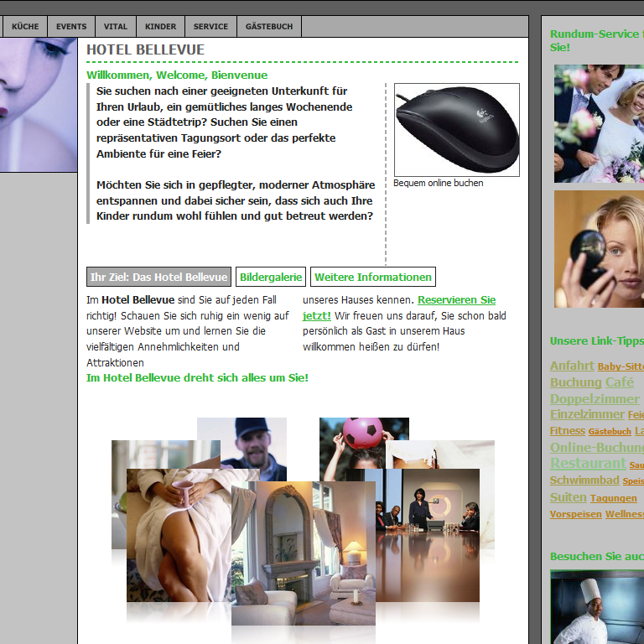Click the 'Besuchen Sie' sidebar heading

pos(597,557)
